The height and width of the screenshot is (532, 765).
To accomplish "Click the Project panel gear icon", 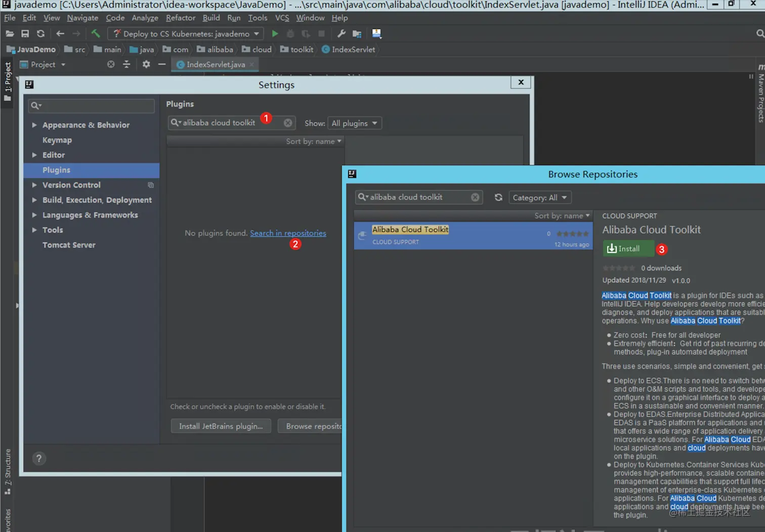I will tap(146, 64).
